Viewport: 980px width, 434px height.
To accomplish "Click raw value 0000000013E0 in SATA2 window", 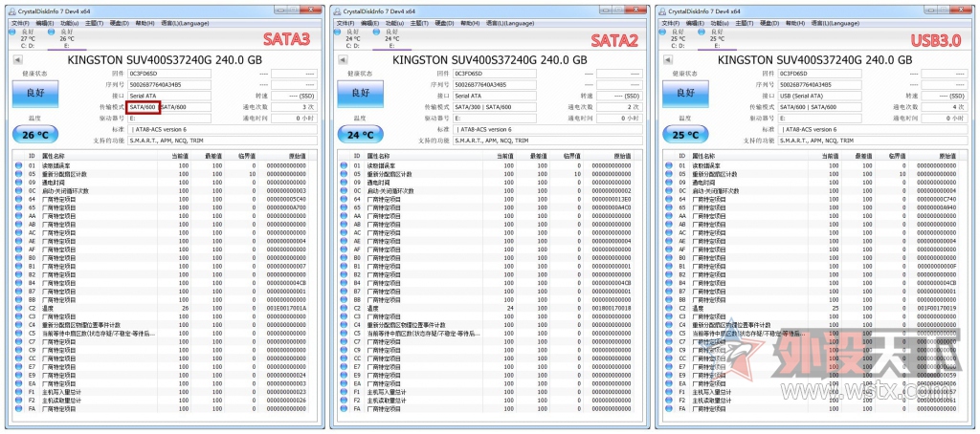I will click(x=612, y=199).
